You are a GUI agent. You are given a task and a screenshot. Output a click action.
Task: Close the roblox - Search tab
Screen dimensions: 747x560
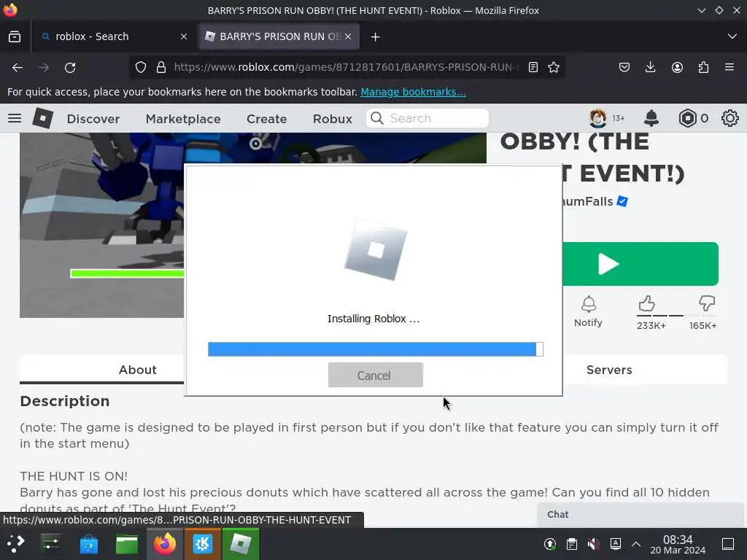pos(184,36)
